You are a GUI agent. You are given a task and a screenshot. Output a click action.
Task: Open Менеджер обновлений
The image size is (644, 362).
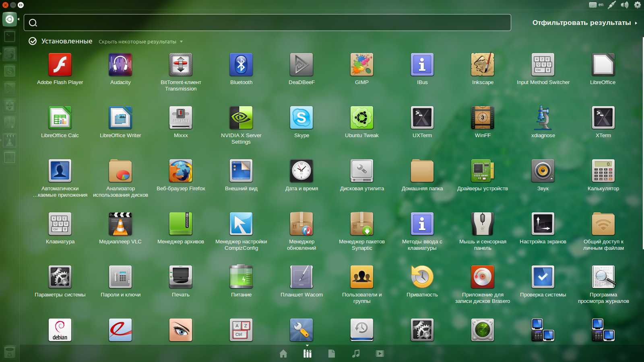coord(301,224)
